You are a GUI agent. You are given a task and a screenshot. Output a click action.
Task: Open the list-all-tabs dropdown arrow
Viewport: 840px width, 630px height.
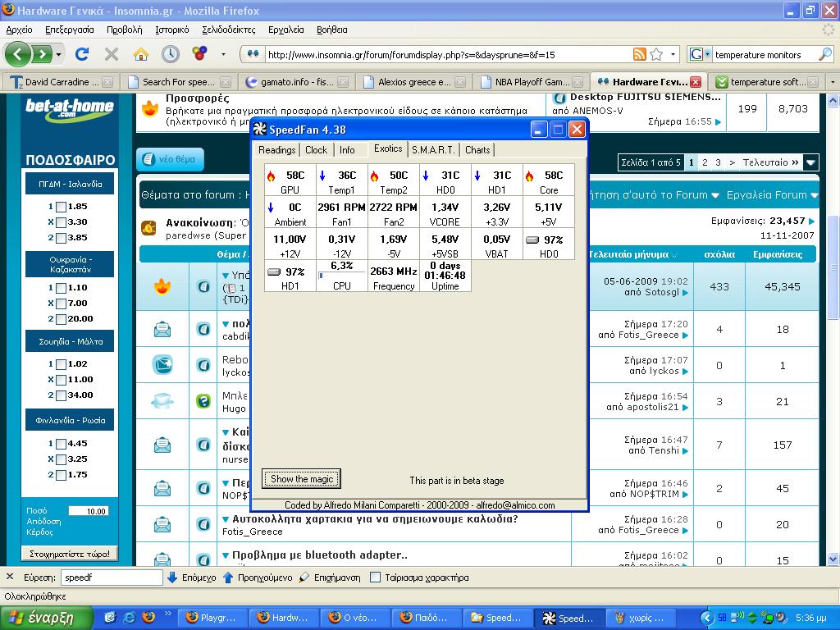[832, 82]
